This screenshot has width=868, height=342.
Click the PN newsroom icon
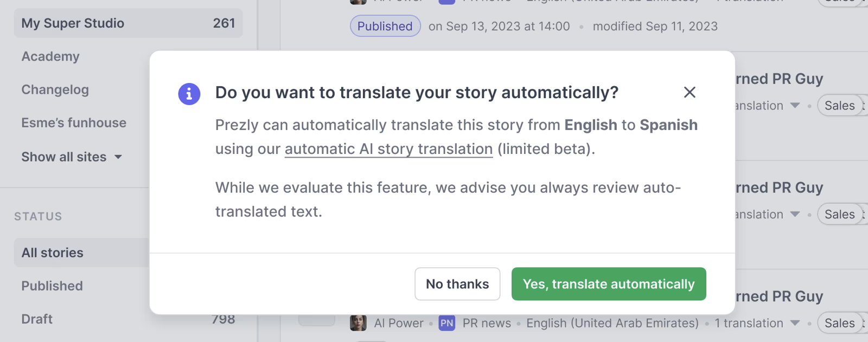coord(447,323)
